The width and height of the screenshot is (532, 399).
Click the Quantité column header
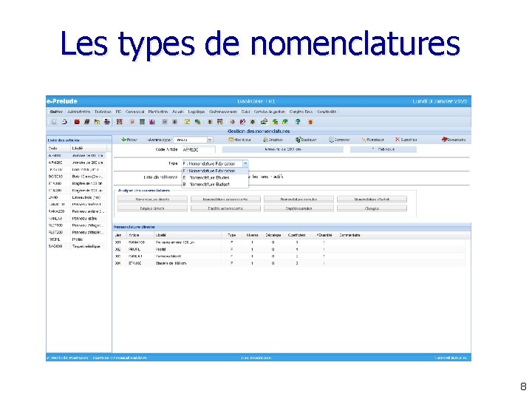pos(324,235)
